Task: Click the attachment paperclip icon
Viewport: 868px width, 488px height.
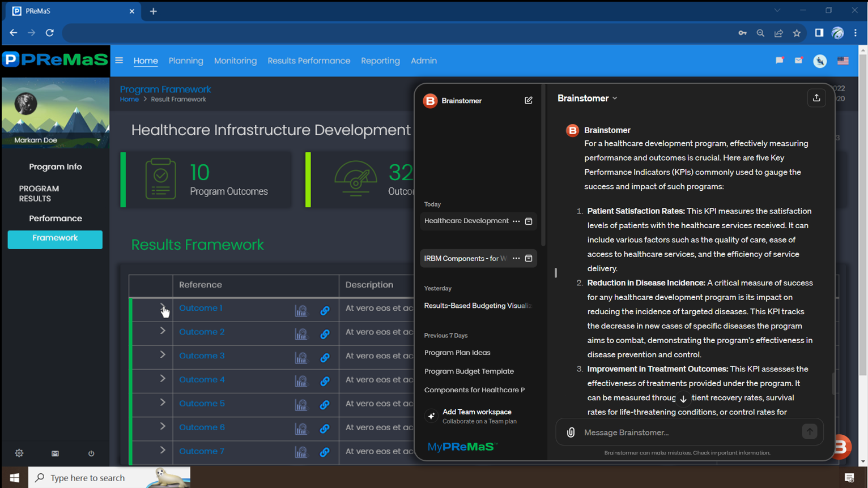Action: click(x=571, y=433)
